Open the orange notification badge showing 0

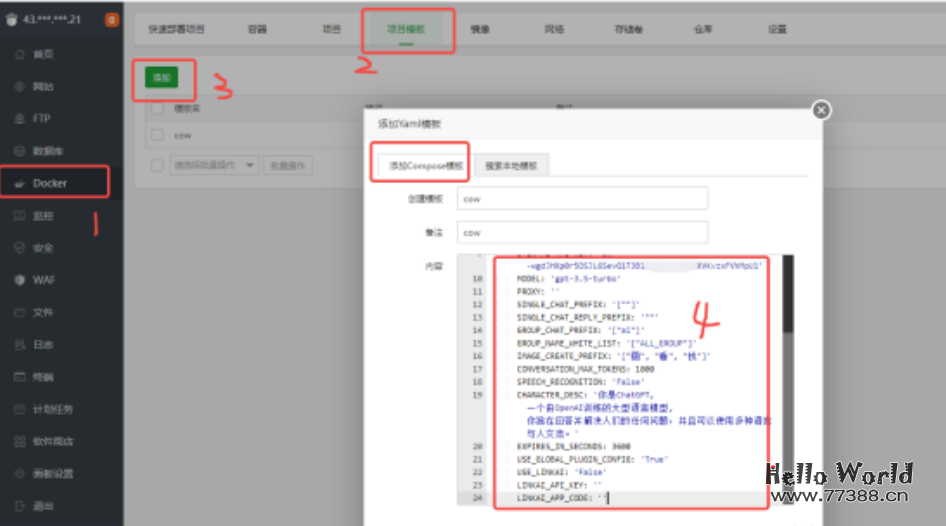pyautogui.click(x=112, y=19)
